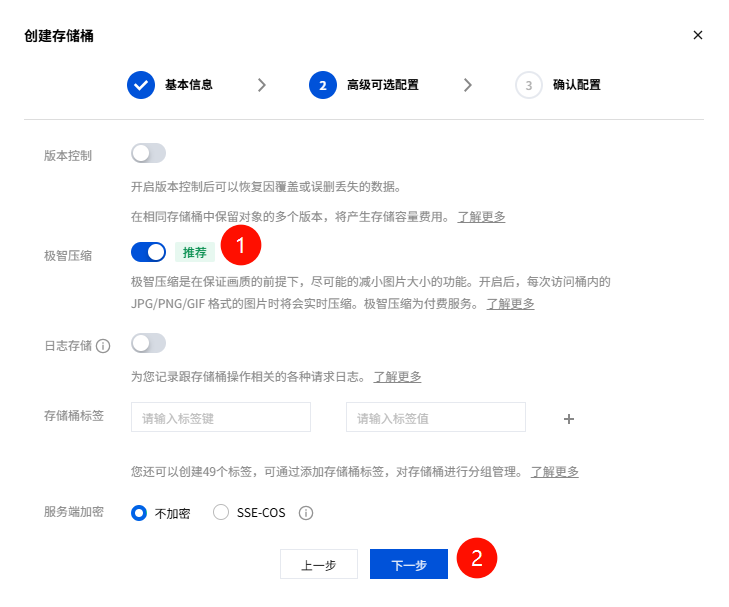
Task: Click the 创建存储桶 dialog title
Action: tap(59, 36)
